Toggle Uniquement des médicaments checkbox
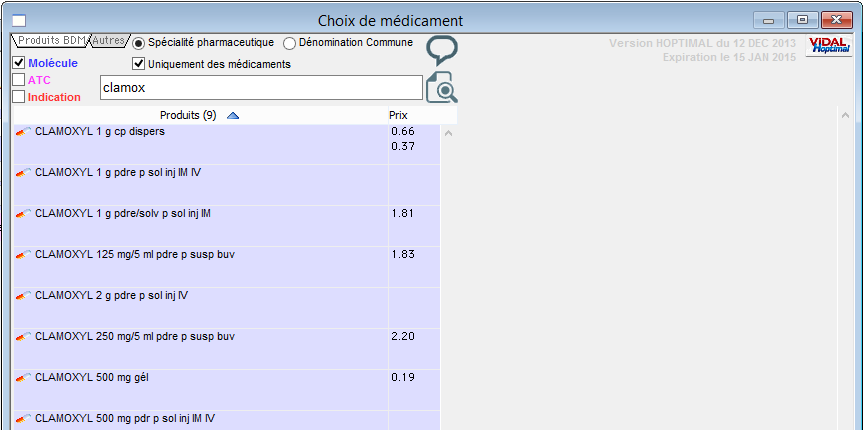 pyautogui.click(x=139, y=64)
